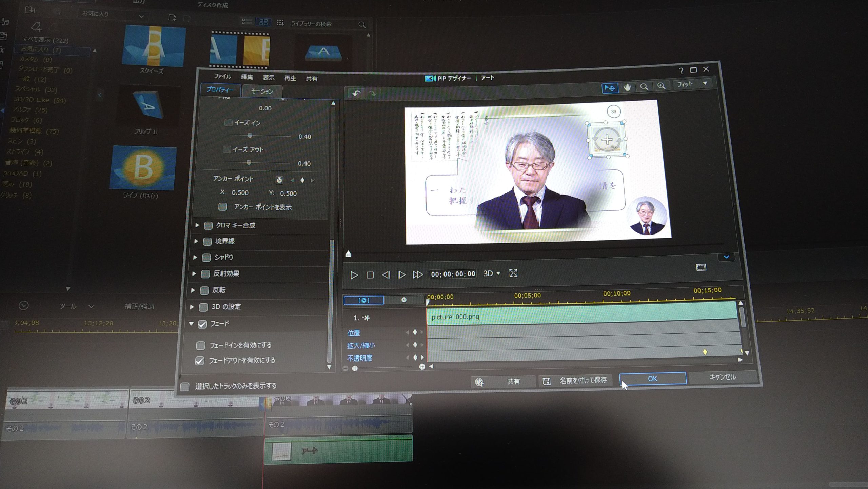
Task: Click the OK button
Action: point(653,379)
